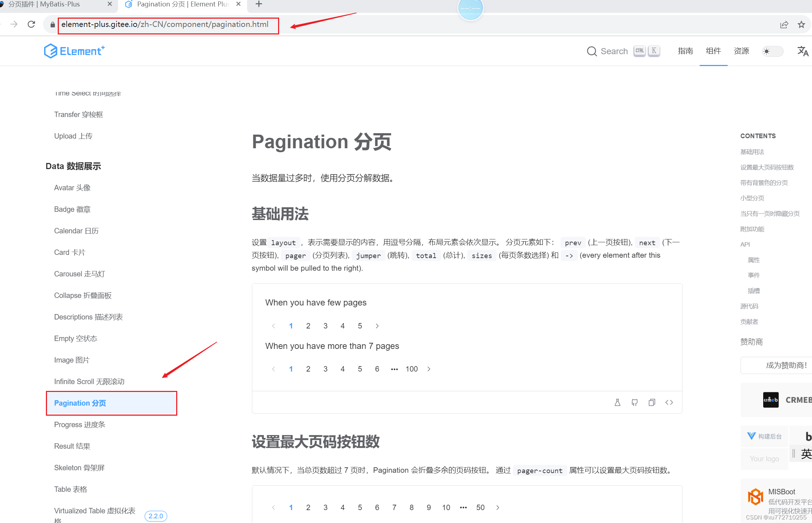The width and height of the screenshot is (812, 523).
Task: Click the 组件 menu tab in navbar
Action: [713, 51]
